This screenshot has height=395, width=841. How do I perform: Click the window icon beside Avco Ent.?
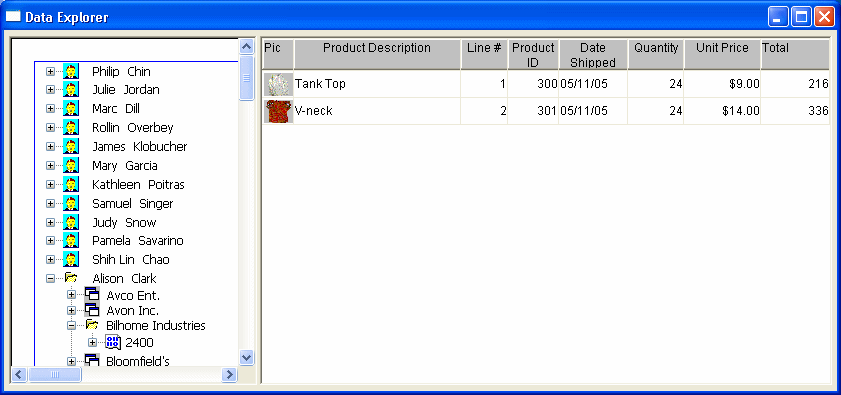(92, 295)
